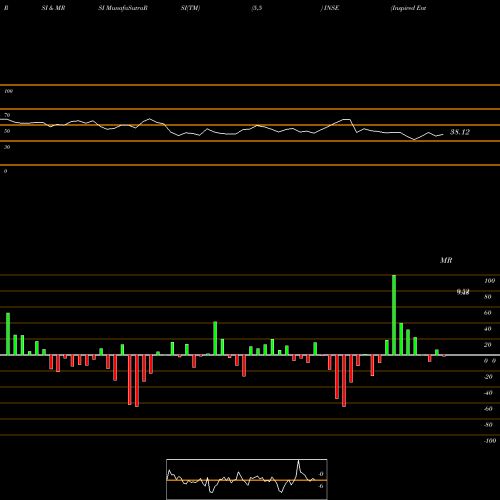Click the tallest green bar in the MR histogram

pos(394,315)
